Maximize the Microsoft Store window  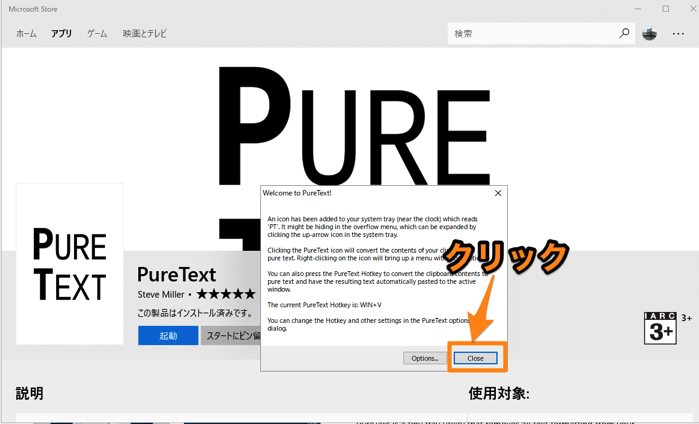tap(666, 9)
